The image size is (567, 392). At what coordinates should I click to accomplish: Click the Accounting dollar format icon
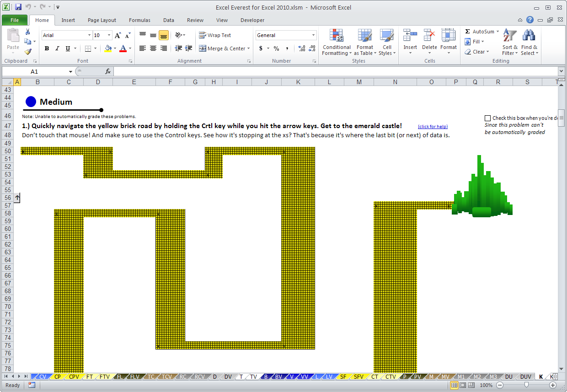click(x=261, y=48)
